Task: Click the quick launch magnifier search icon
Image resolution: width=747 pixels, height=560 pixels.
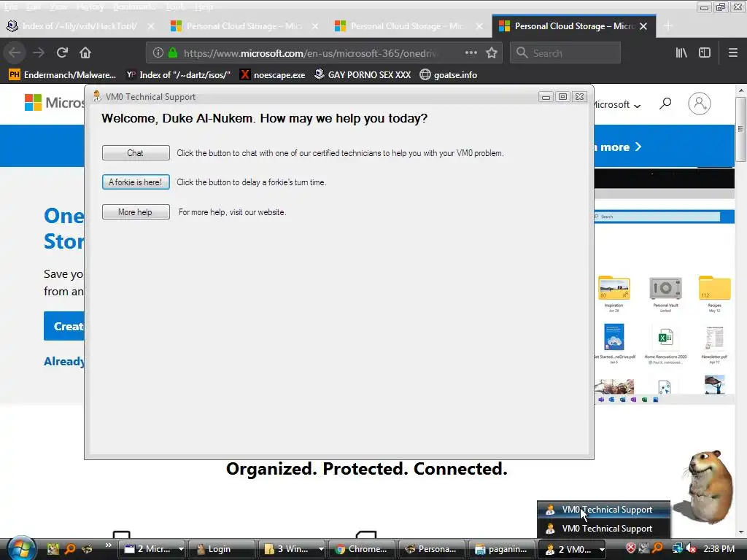Action: [70, 549]
